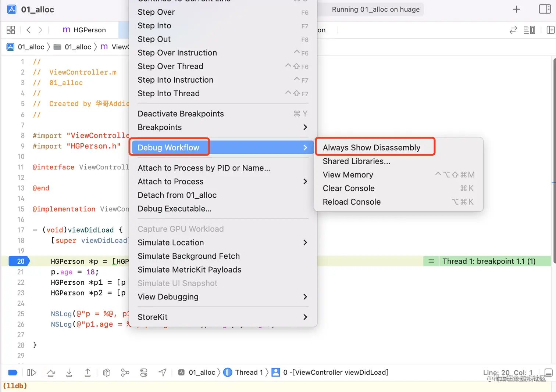Open Shared Libraries…
556x392 pixels.
(x=399, y=161)
